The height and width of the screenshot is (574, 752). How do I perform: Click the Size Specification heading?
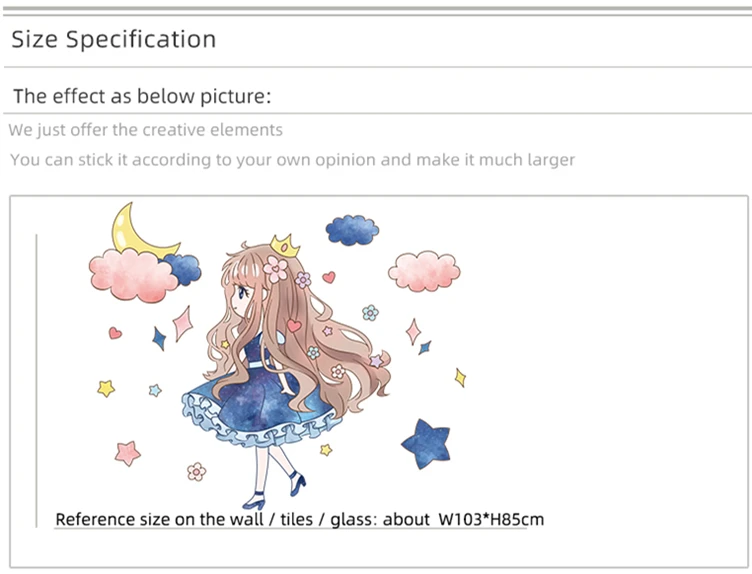point(113,39)
